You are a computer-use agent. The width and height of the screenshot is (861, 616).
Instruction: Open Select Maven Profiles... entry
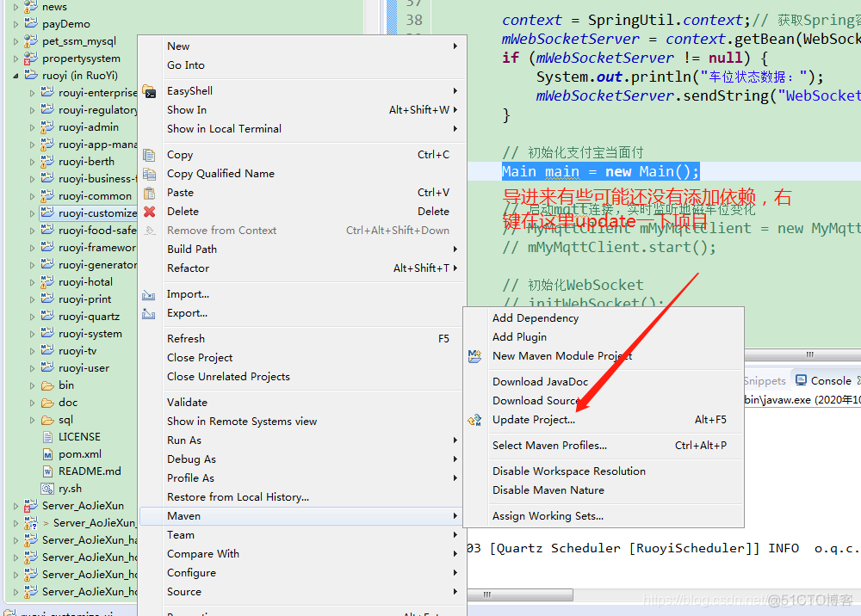[604, 446]
